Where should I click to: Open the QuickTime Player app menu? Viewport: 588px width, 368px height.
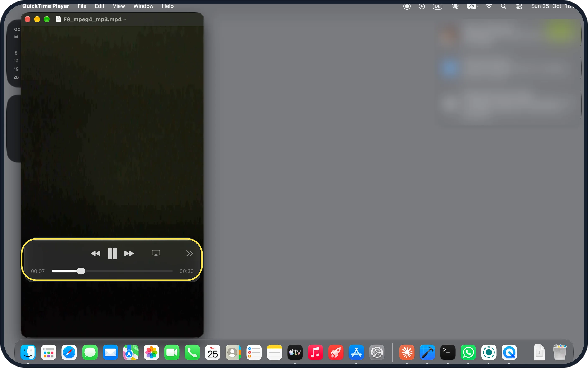(x=46, y=6)
